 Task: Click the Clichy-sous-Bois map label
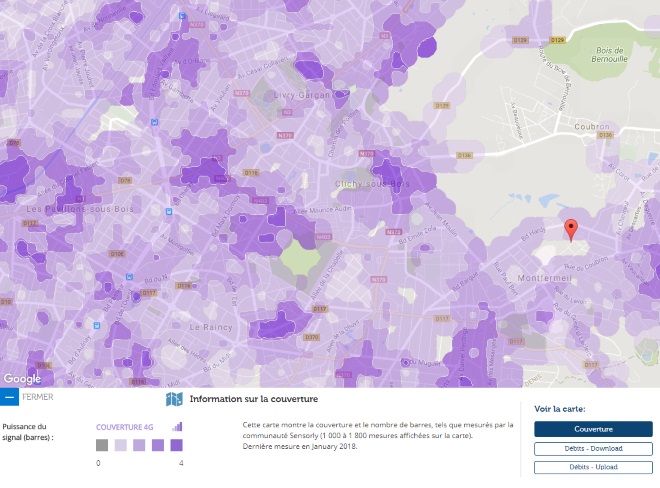coord(372,184)
